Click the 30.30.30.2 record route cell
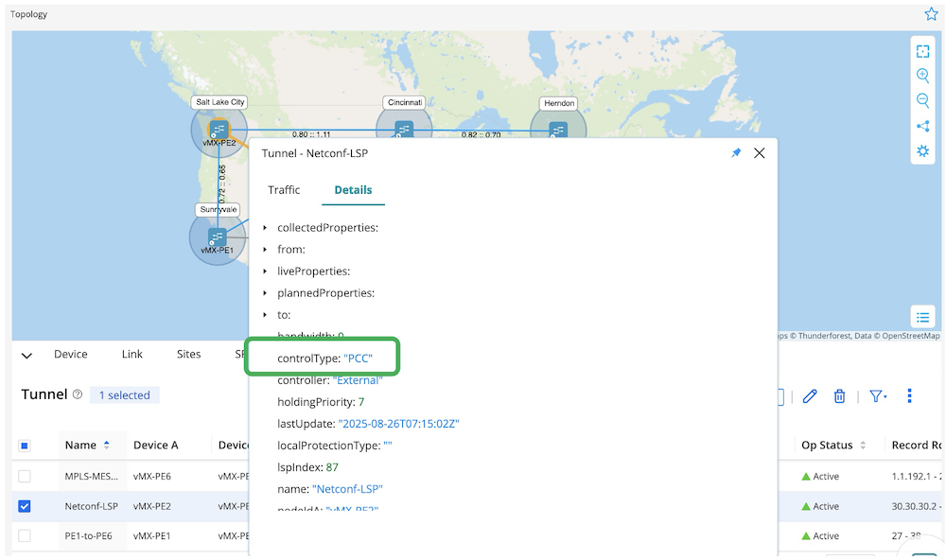946x560 pixels. point(917,506)
